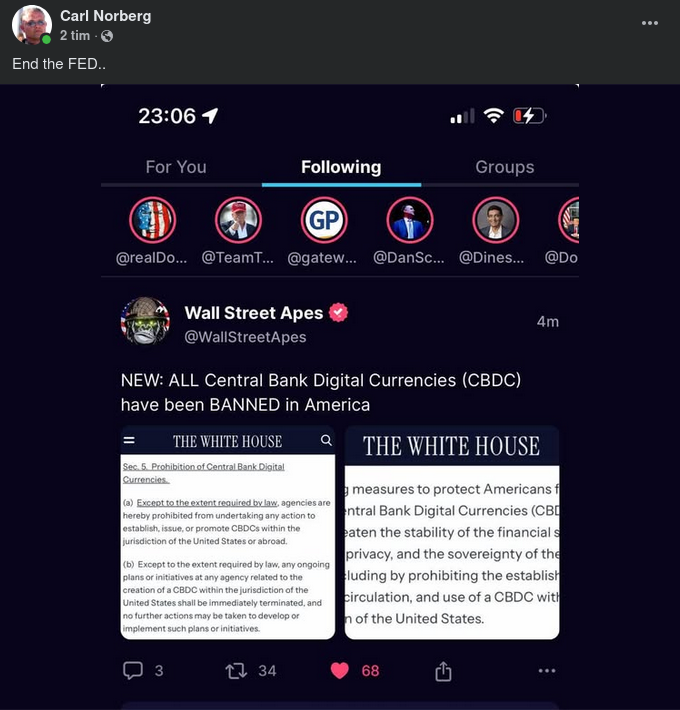Click the repost arrows icon
Screen dimensions: 680x710
pos(236,671)
